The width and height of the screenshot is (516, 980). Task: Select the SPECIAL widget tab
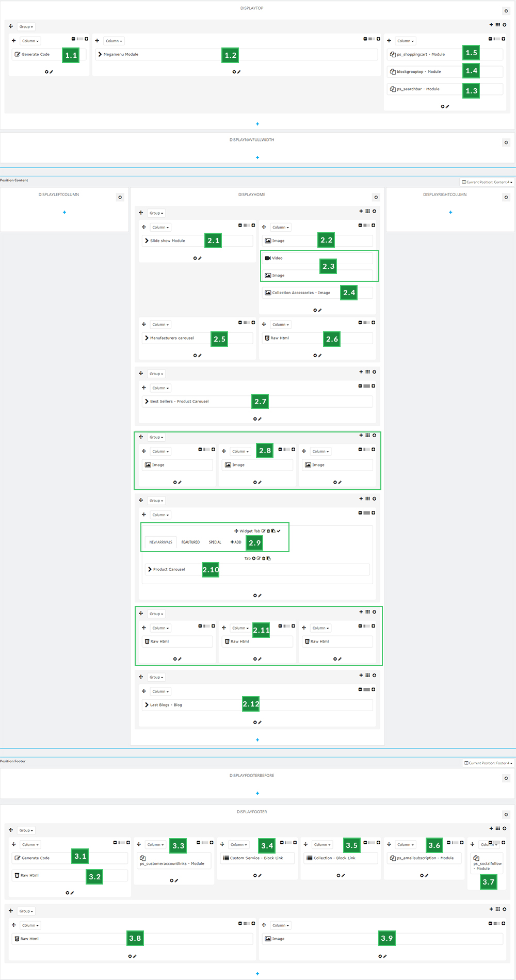click(x=215, y=542)
